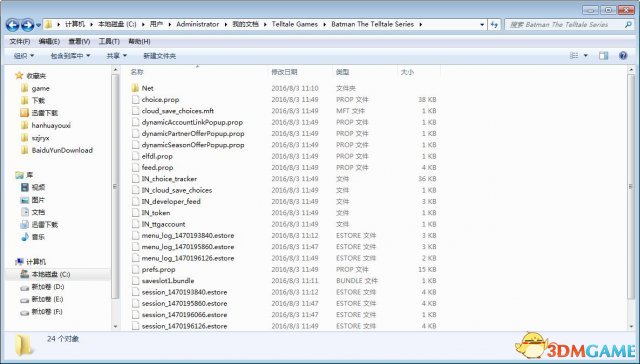This screenshot has height=364, width=640.
Task: Open the 帮助(H) menu
Action: [139, 41]
